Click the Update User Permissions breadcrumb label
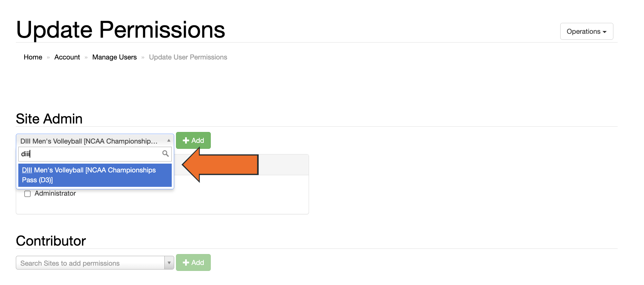This screenshot has height=285, width=644. point(188,57)
